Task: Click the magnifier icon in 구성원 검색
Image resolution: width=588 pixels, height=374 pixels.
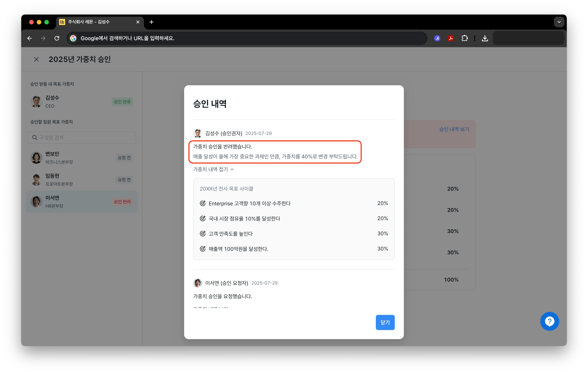Action: (35, 138)
